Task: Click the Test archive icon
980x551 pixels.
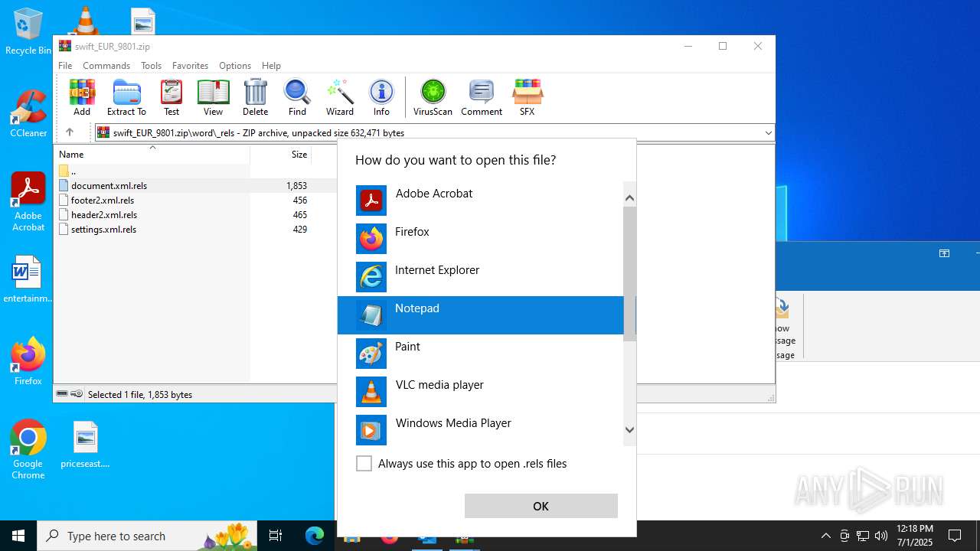Action: [171, 97]
